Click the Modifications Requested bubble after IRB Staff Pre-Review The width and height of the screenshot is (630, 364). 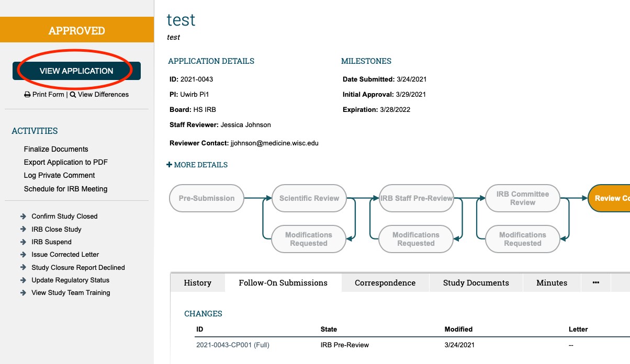415,239
